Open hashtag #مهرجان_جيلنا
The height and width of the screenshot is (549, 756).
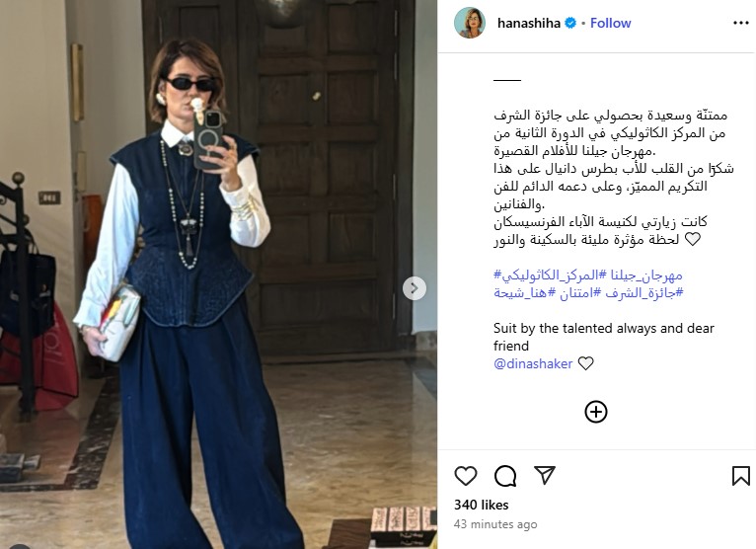click(645, 274)
